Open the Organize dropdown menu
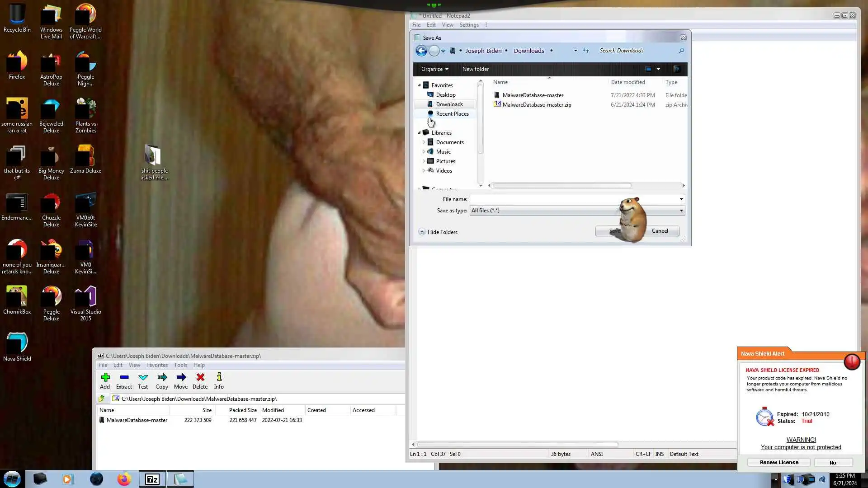868x488 pixels. tap(434, 69)
